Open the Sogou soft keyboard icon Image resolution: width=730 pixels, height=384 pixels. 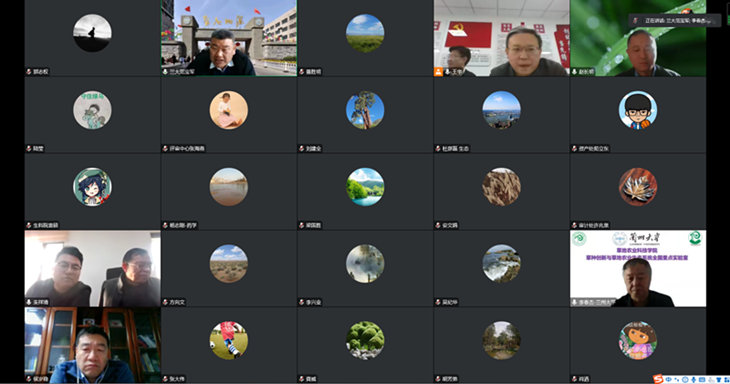coord(702,379)
